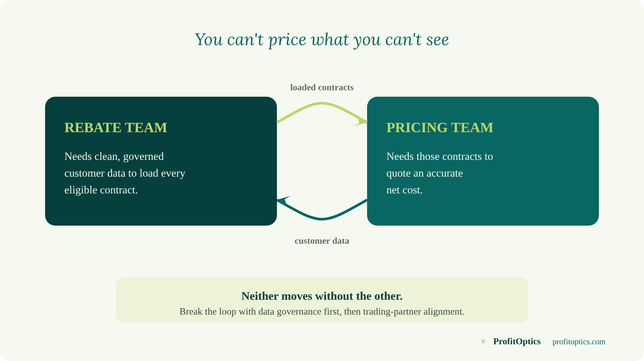
Task: Select the teal arrow tip toward Rebate Team
Action: (x=283, y=200)
